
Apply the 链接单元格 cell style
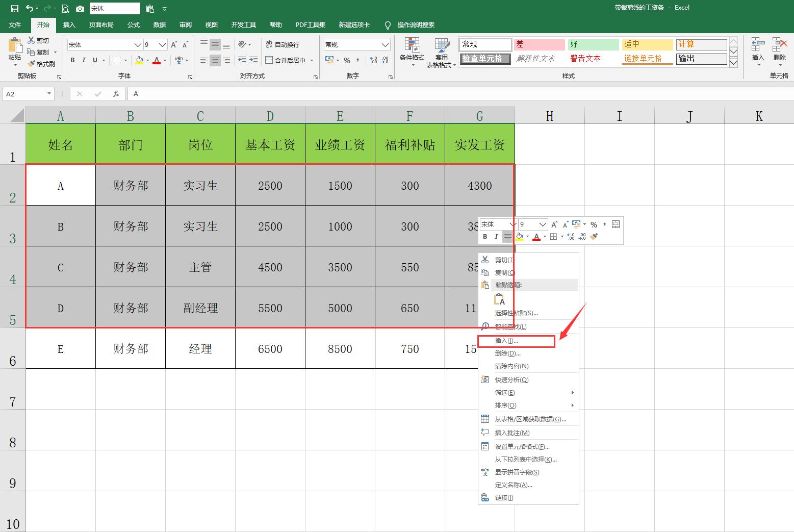648,59
